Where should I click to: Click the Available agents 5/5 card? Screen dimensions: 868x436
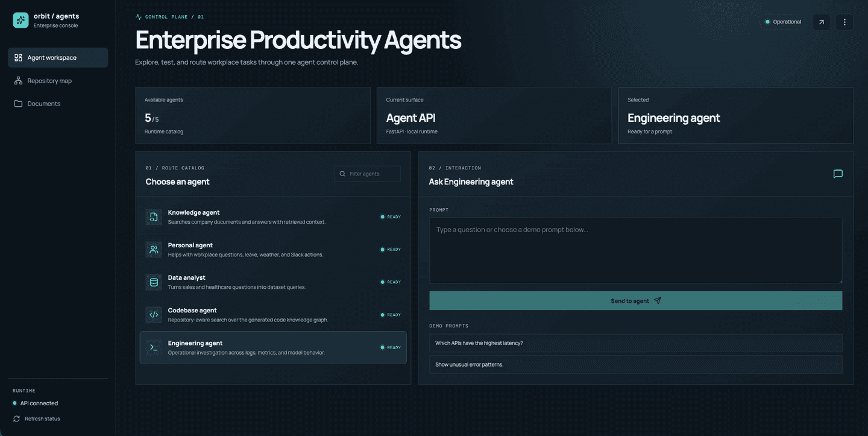[253, 115]
